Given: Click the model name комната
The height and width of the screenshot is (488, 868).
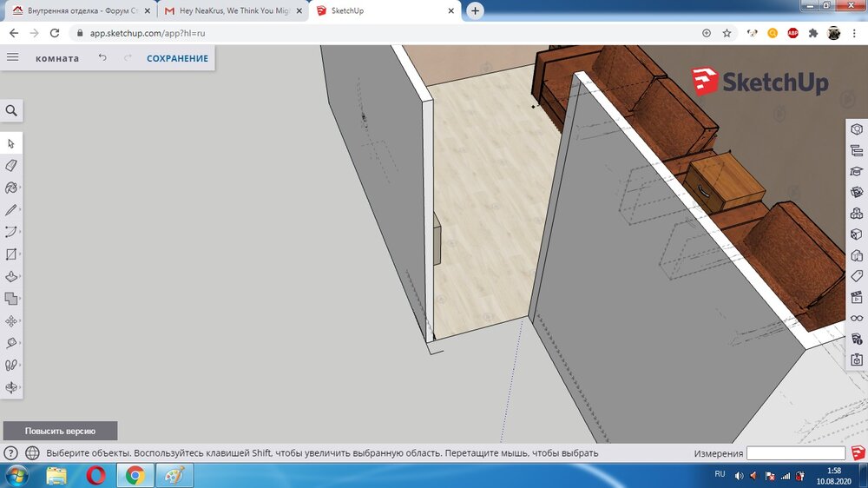Looking at the screenshot, I should (x=57, y=58).
